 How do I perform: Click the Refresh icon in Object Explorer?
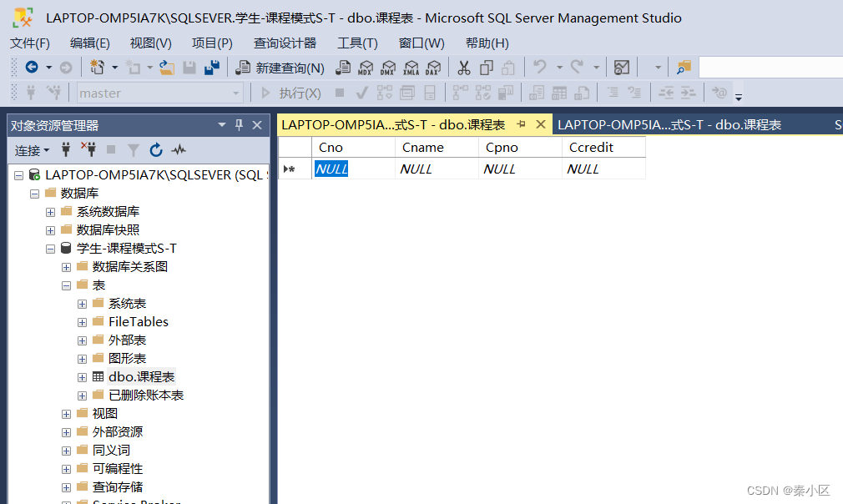tap(156, 150)
